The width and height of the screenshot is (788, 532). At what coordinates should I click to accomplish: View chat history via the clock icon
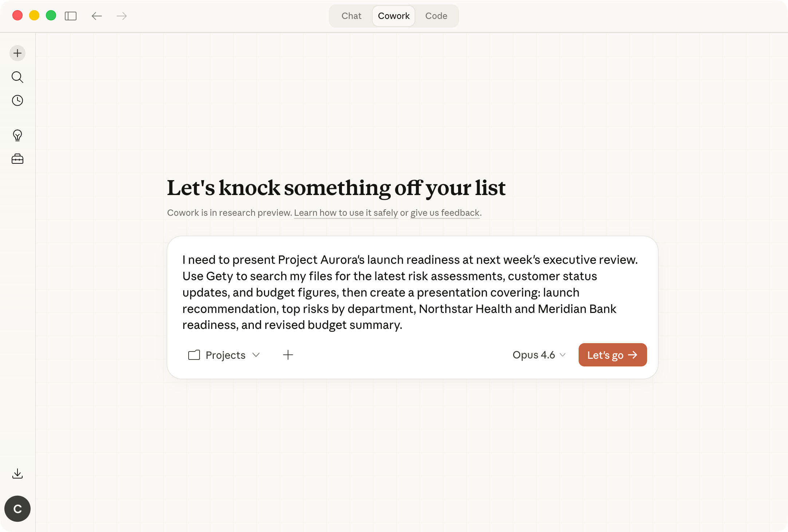tap(17, 101)
